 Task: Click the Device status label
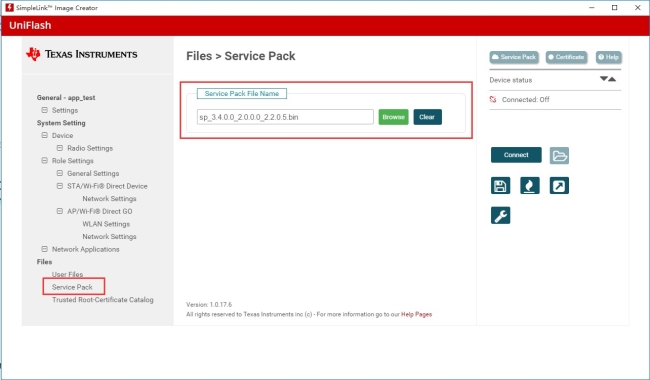[511, 80]
